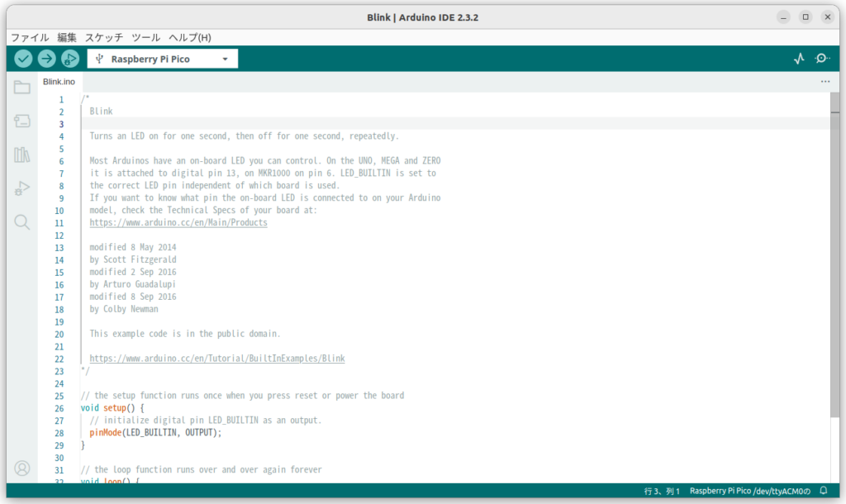Click 'This example code is in the public domain.'
Image resolution: width=846 pixels, height=504 pixels.
(x=185, y=334)
